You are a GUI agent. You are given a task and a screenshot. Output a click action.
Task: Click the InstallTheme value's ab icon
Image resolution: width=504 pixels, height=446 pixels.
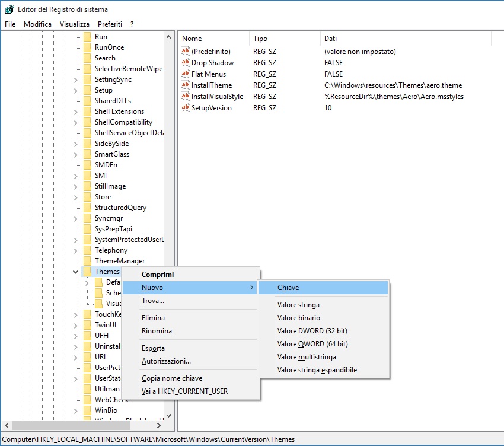click(185, 85)
